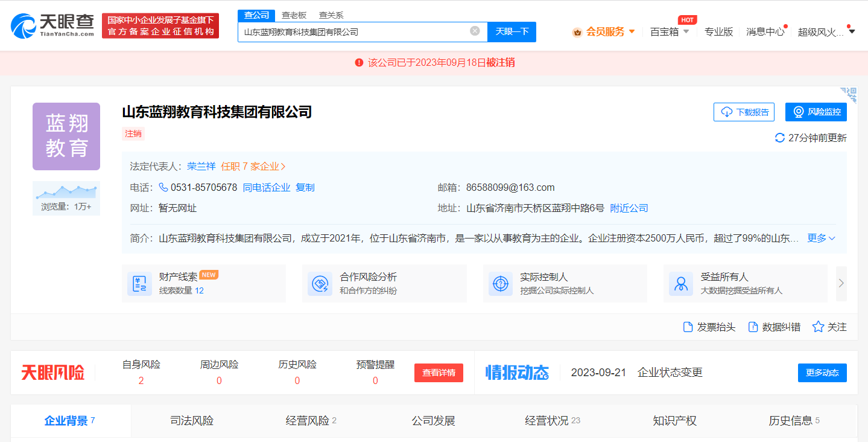This screenshot has height=442, width=868.
Task: Click the company name search field
Action: pyautogui.click(x=353, y=31)
